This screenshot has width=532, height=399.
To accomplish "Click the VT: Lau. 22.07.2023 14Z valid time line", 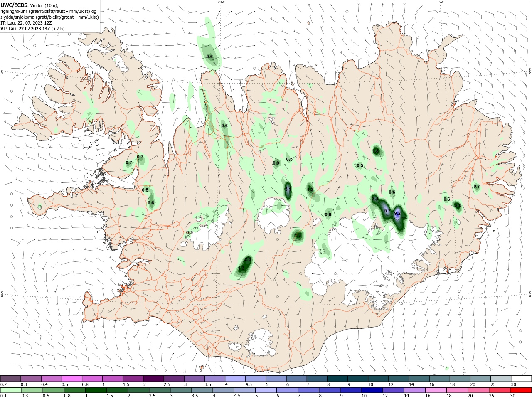I will (x=32, y=29).
